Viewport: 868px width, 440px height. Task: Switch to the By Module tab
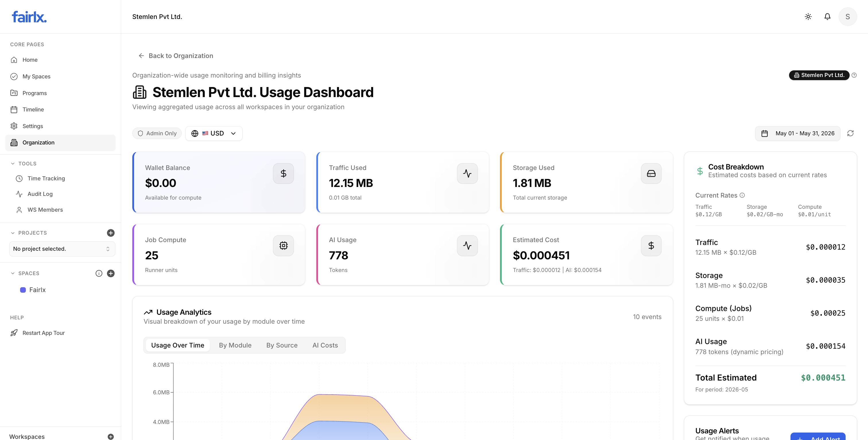pos(235,345)
